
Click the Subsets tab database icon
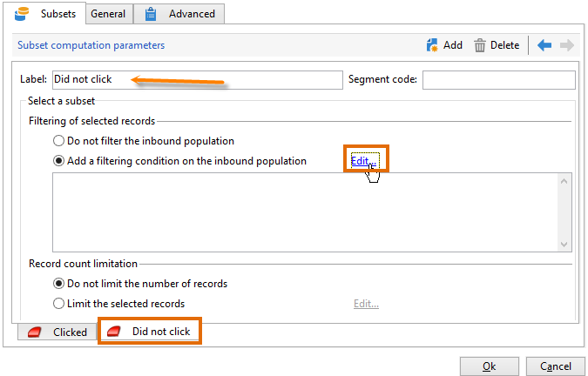[x=23, y=14]
